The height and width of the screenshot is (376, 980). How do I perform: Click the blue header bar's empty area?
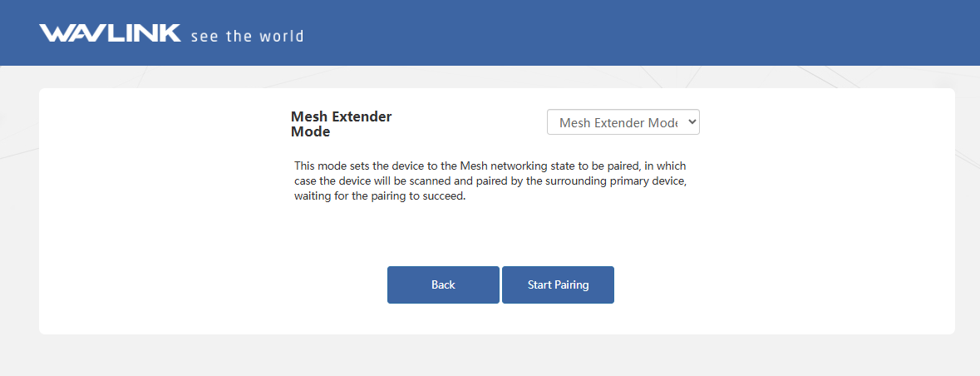623,33
